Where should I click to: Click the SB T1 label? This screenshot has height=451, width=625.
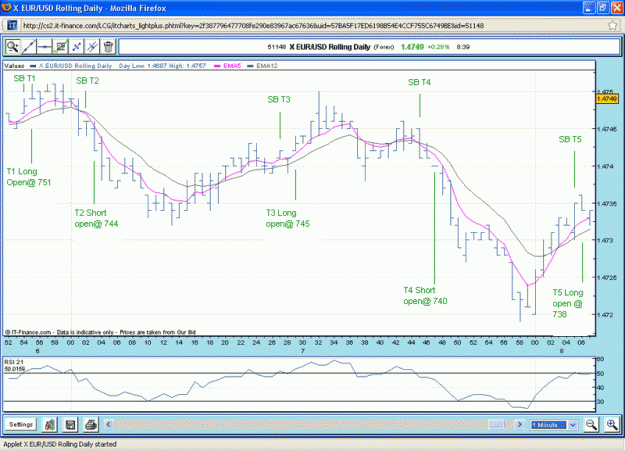(x=24, y=78)
